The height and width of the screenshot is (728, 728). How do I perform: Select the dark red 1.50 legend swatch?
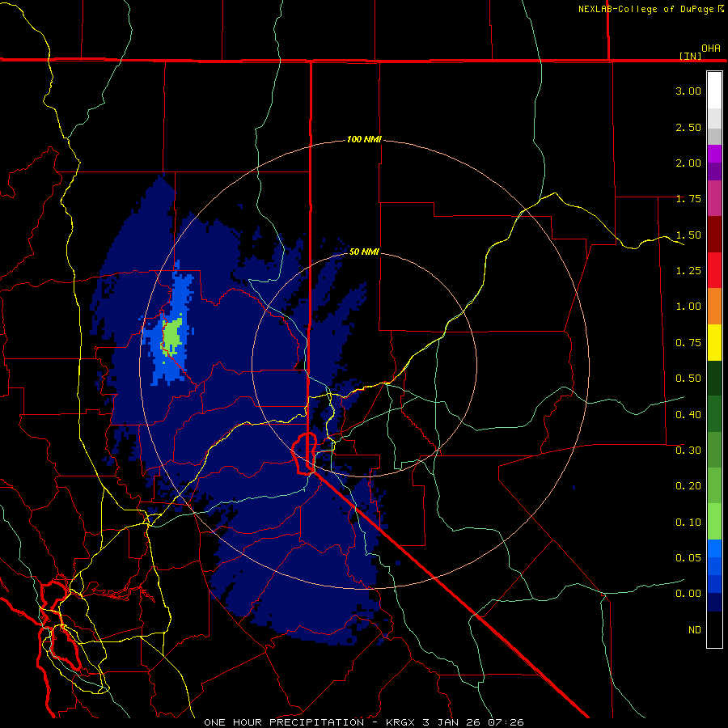click(x=714, y=235)
